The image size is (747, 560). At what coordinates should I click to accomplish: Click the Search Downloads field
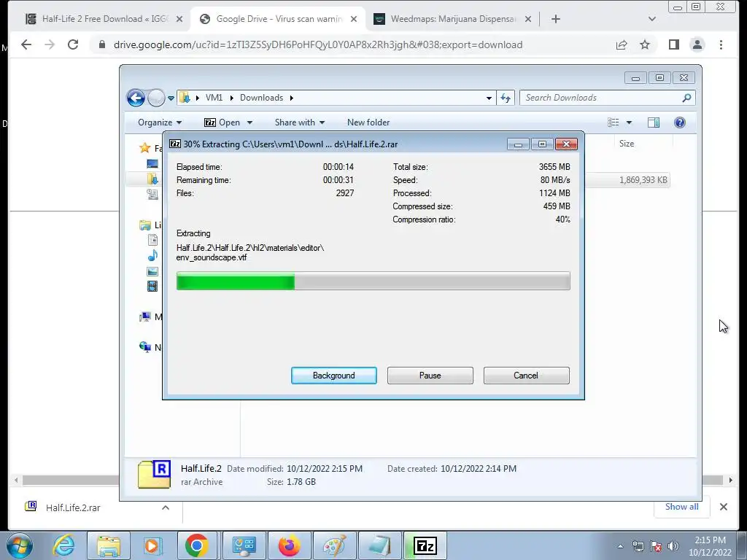(x=608, y=98)
